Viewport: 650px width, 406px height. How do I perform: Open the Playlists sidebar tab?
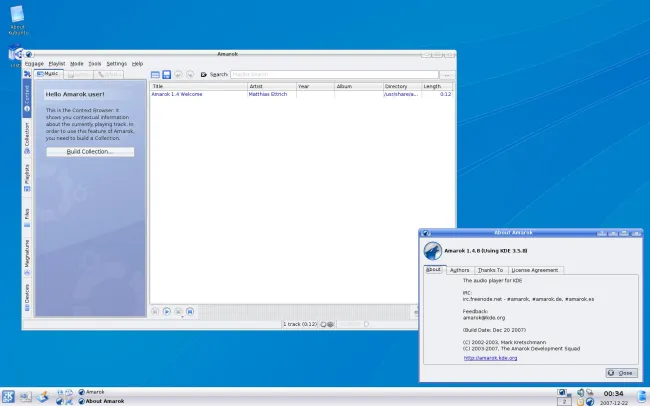(27, 178)
